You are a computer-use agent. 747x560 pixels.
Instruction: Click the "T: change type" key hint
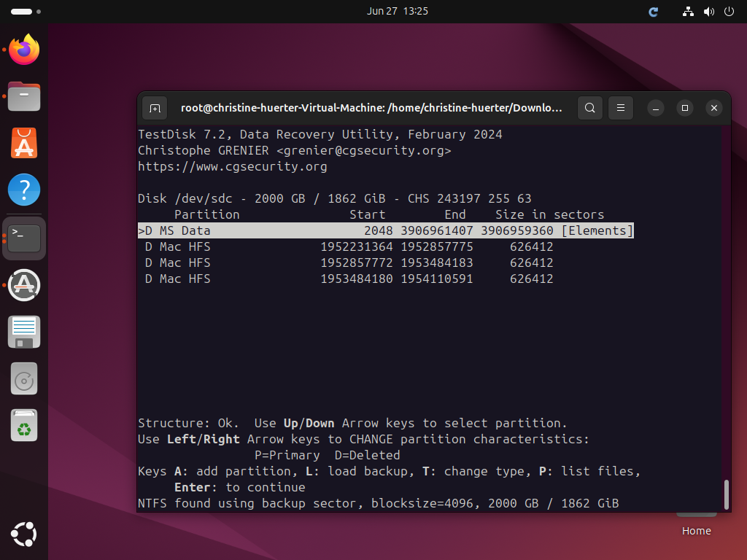pyautogui.click(x=477, y=472)
